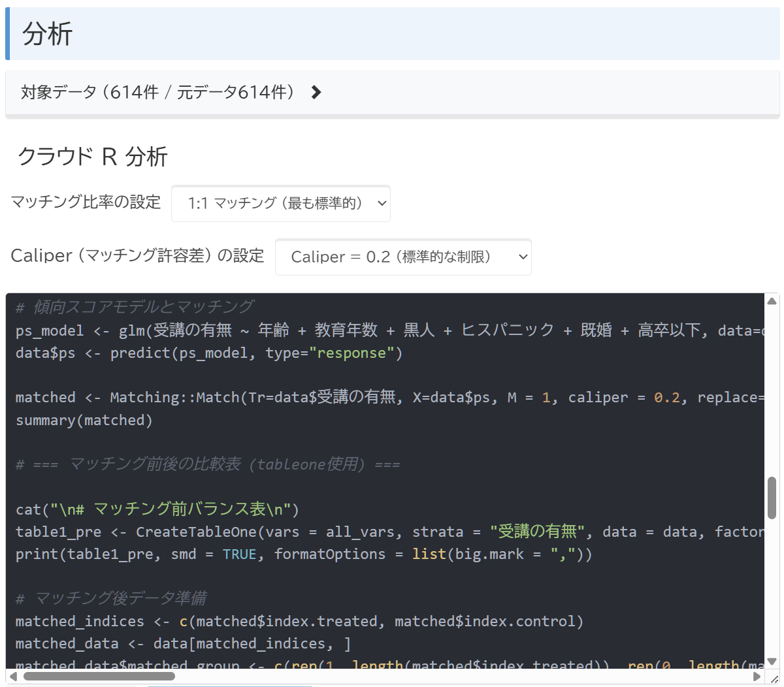Image resolution: width=784 pixels, height=687 pixels.
Task: Click the summary(matched) line
Action: [x=84, y=421]
